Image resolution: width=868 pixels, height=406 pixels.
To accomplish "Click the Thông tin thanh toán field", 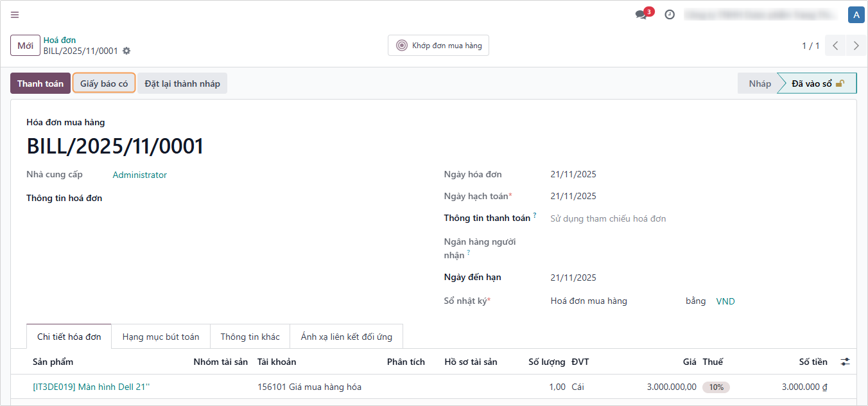I will [607, 218].
